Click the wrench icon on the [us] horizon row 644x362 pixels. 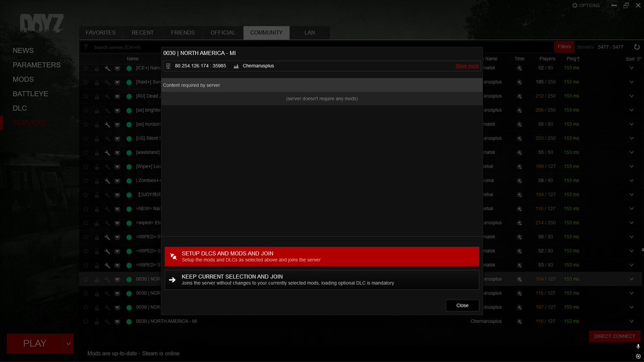[x=107, y=124]
